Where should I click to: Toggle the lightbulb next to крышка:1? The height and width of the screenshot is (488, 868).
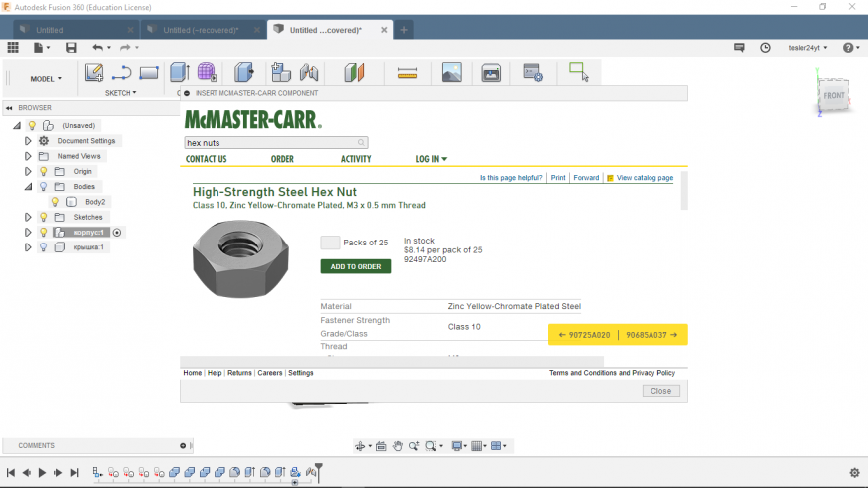[x=43, y=247]
